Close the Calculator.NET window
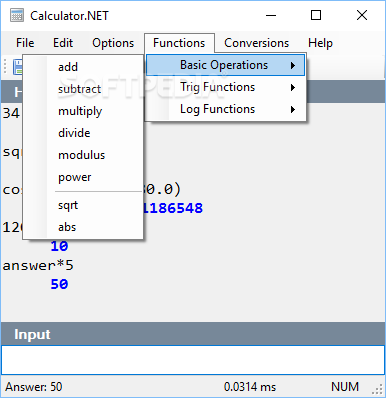Image resolution: width=386 pixels, height=398 pixels. click(x=362, y=15)
